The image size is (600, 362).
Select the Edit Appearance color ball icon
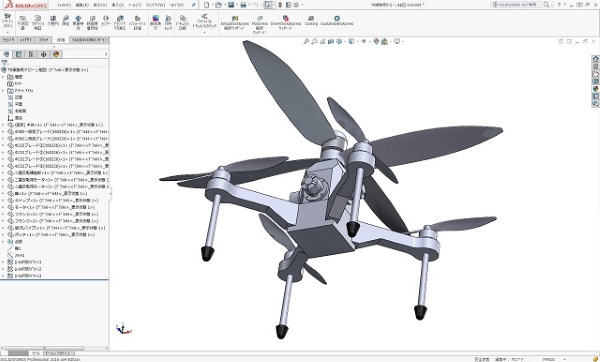376,41
